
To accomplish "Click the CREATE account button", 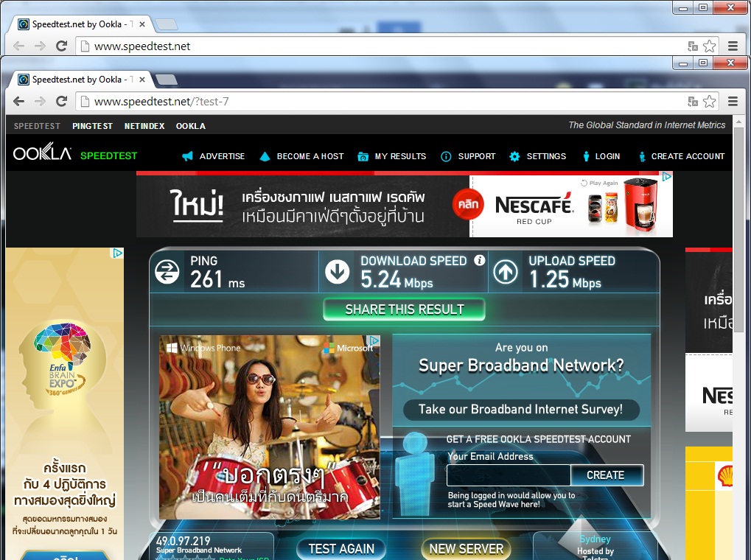I will click(607, 475).
